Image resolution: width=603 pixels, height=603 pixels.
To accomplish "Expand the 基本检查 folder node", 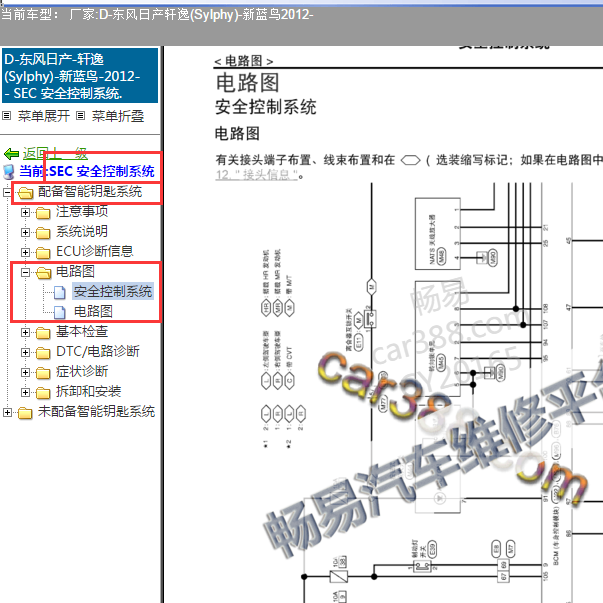I will coord(25,332).
